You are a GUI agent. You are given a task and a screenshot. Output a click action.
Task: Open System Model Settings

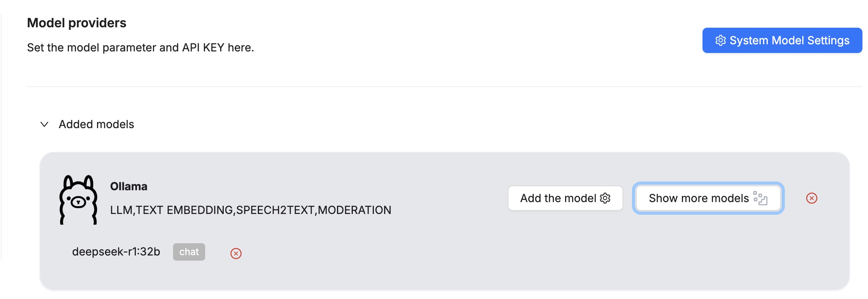click(x=782, y=40)
